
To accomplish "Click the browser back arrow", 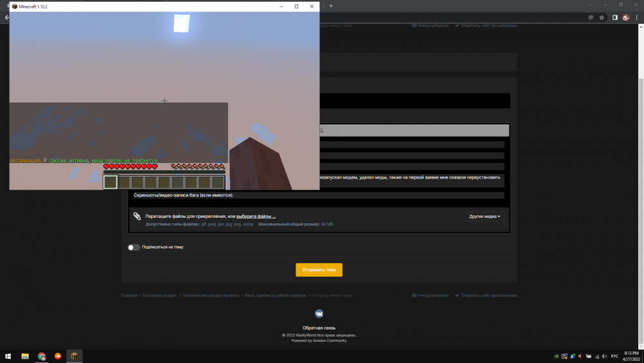I will [x=6, y=17].
